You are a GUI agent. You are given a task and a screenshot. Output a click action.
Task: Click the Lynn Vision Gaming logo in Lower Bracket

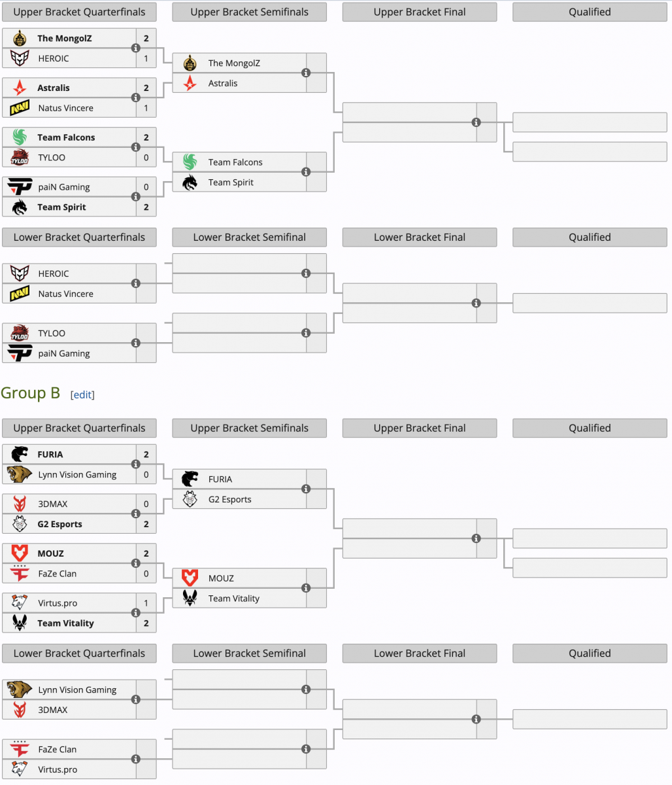coord(20,689)
